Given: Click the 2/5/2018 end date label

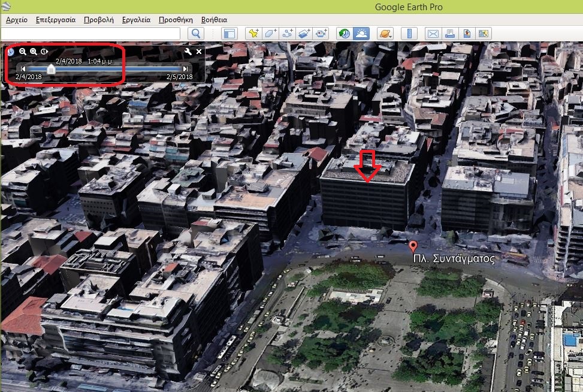Looking at the screenshot, I should 180,77.
